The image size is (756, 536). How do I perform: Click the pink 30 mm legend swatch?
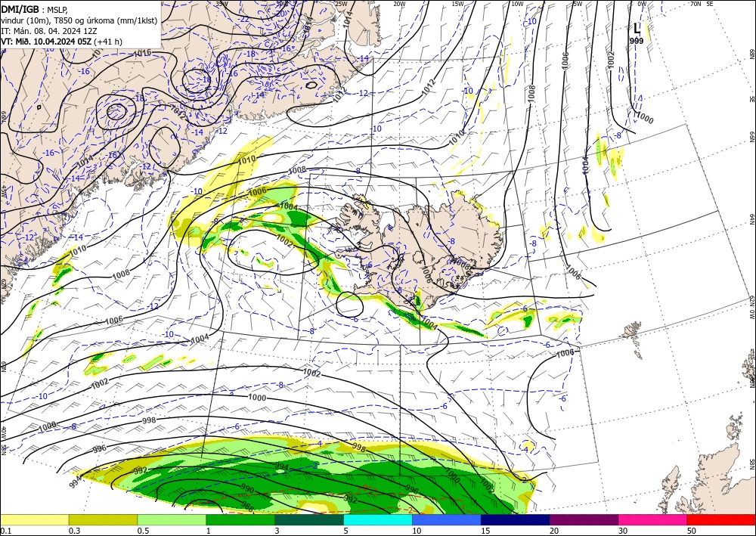(x=653, y=519)
